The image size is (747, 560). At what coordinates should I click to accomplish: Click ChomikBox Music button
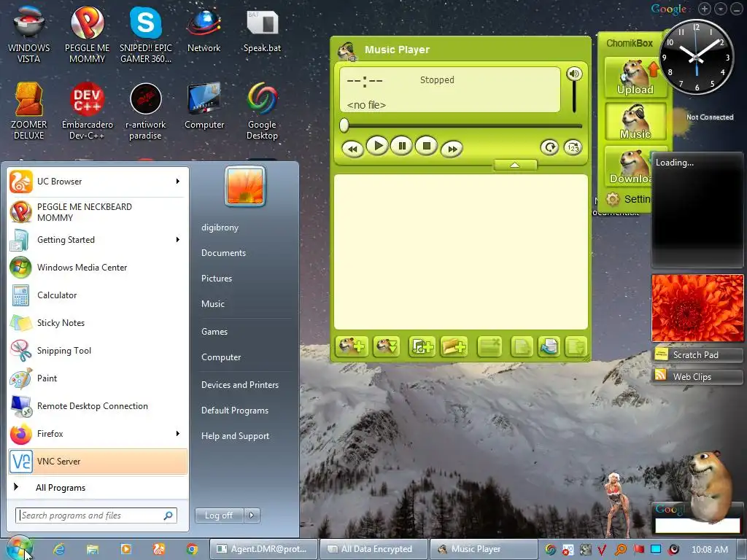coord(635,122)
